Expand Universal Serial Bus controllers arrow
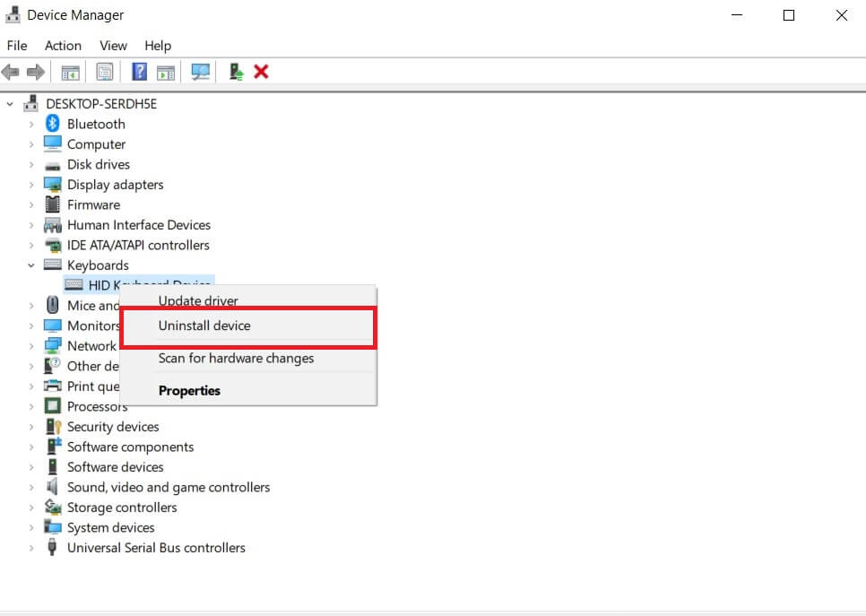 [31, 548]
